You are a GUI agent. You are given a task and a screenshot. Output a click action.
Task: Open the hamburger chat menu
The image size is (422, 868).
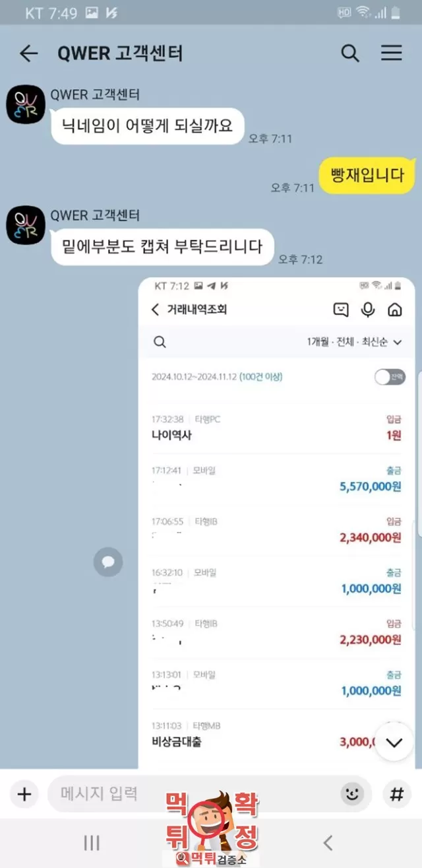pos(392,53)
